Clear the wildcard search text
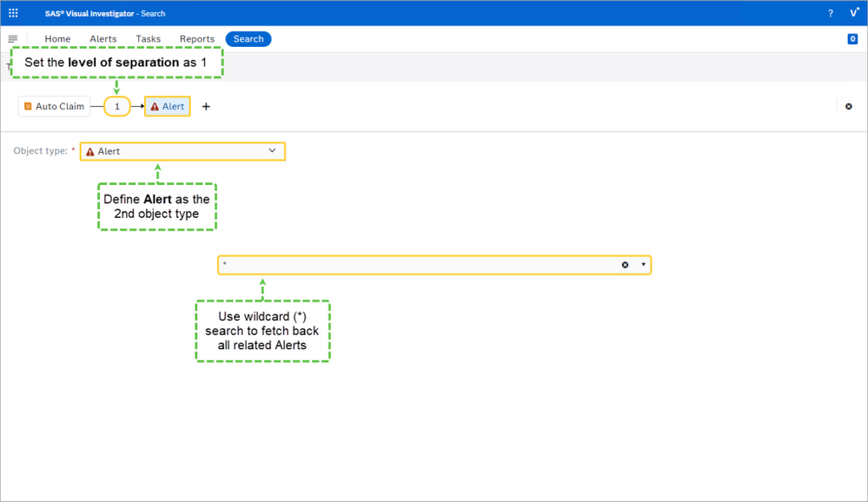 (625, 265)
